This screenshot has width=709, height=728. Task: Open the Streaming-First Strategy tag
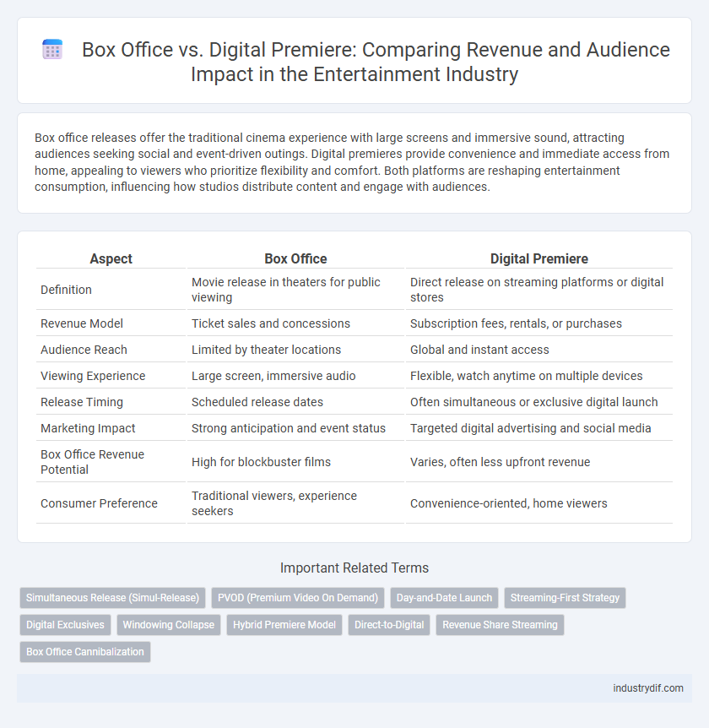point(566,598)
